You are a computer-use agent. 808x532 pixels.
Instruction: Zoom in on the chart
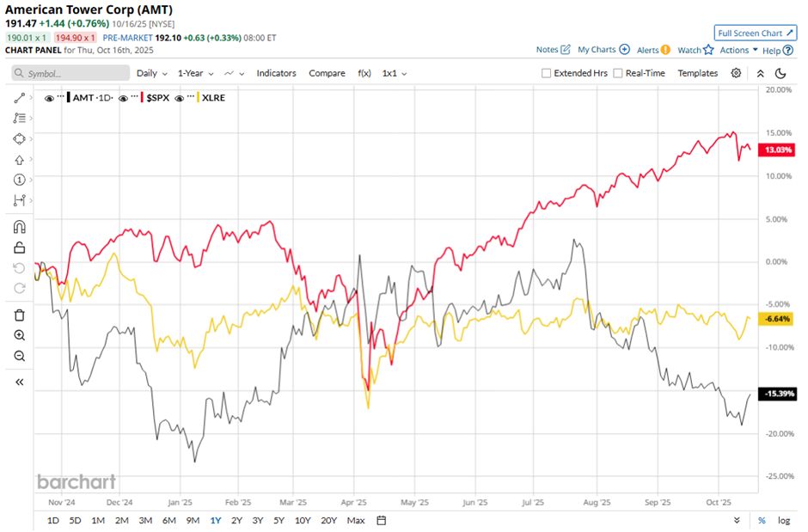click(x=19, y=335)
